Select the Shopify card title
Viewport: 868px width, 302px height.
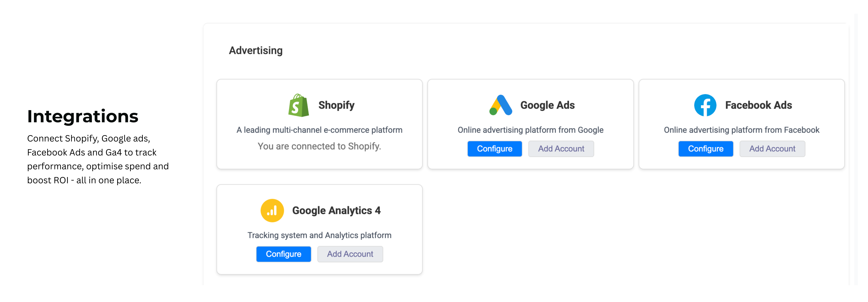coord(336,105)
